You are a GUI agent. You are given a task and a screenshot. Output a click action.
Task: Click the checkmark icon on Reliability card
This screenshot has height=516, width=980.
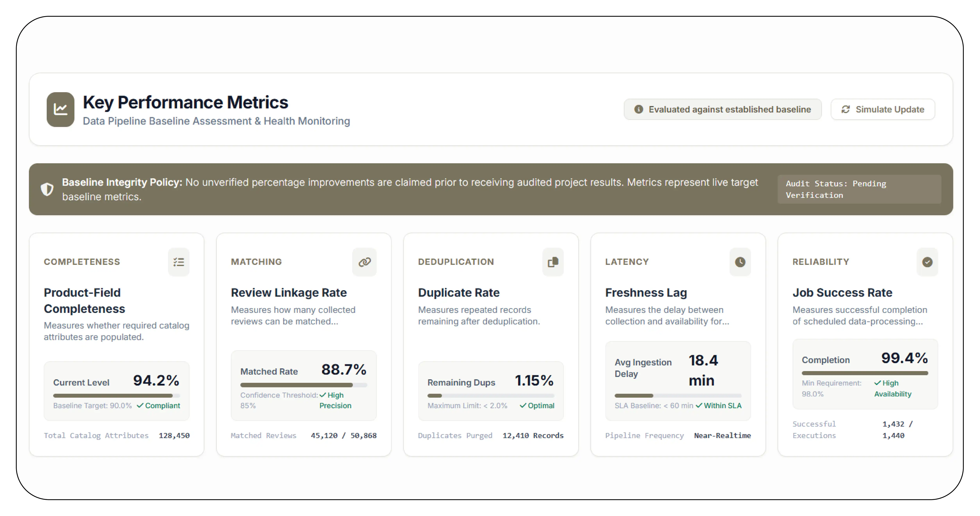[927, 262]
